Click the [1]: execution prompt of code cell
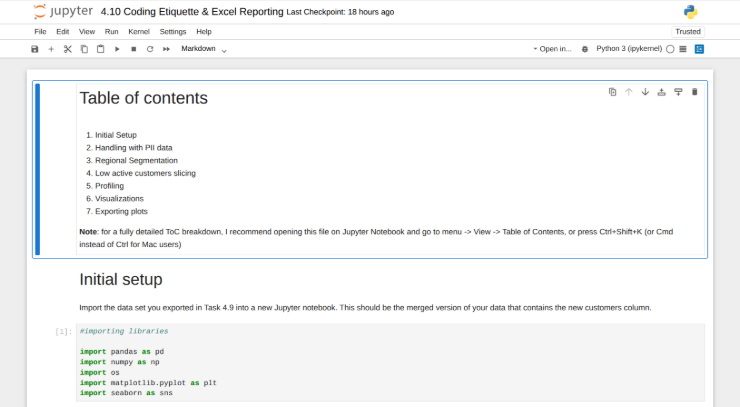 click(63, 331)
